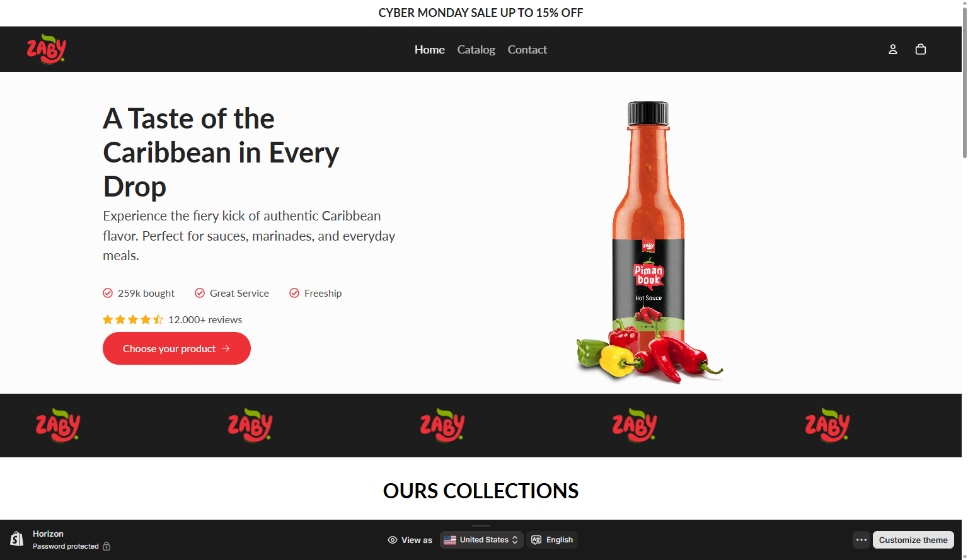Click the star rating icons
Image resolution: width=968 pixels, height=560 pixels.
133,319
